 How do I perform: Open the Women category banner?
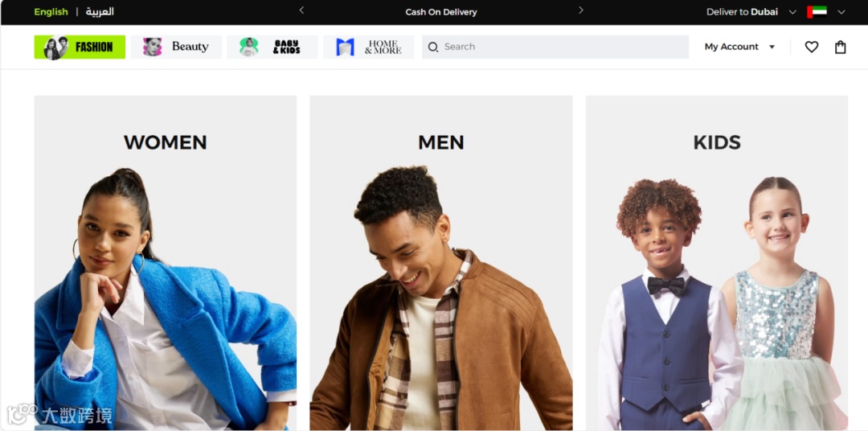(x=166, y=263)
